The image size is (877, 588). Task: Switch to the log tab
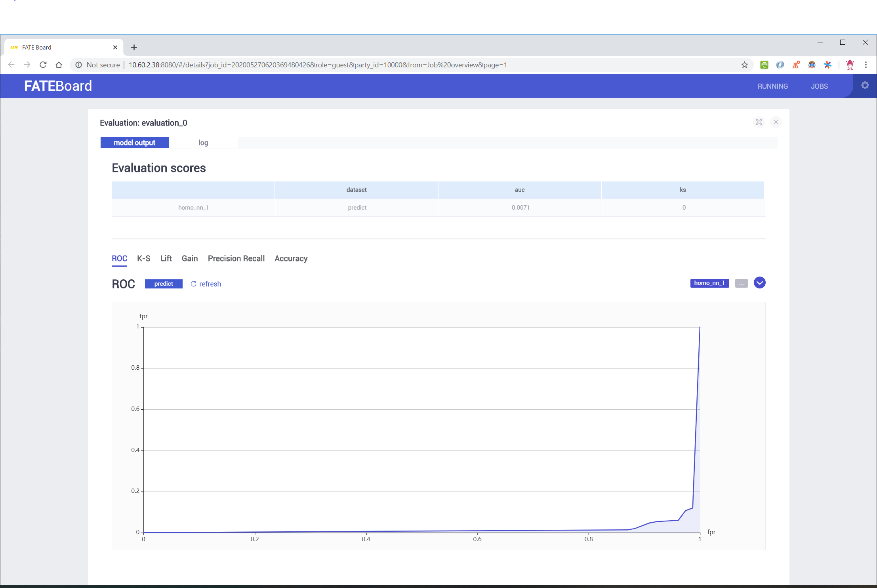click(203, 143)
